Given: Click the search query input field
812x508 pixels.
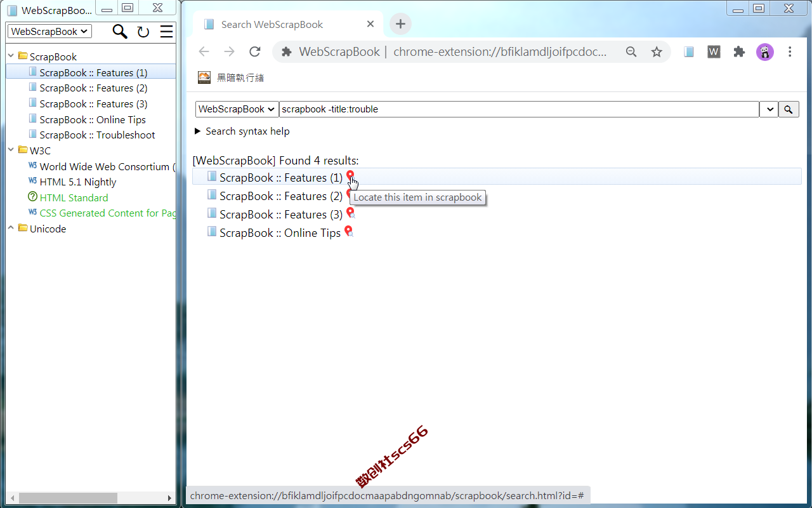Looking at the screenshot, I should pos(519,109).
